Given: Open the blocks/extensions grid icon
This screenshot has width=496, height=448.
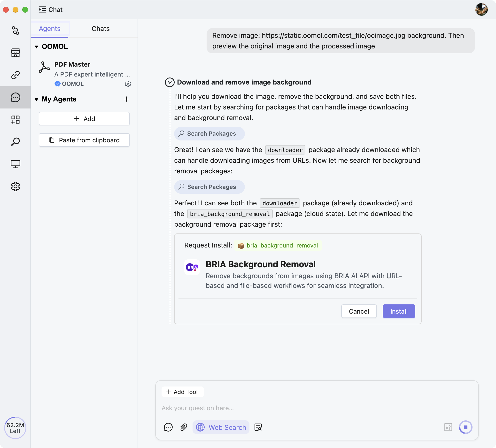Looking at the screenshot, I should point(15,120).
